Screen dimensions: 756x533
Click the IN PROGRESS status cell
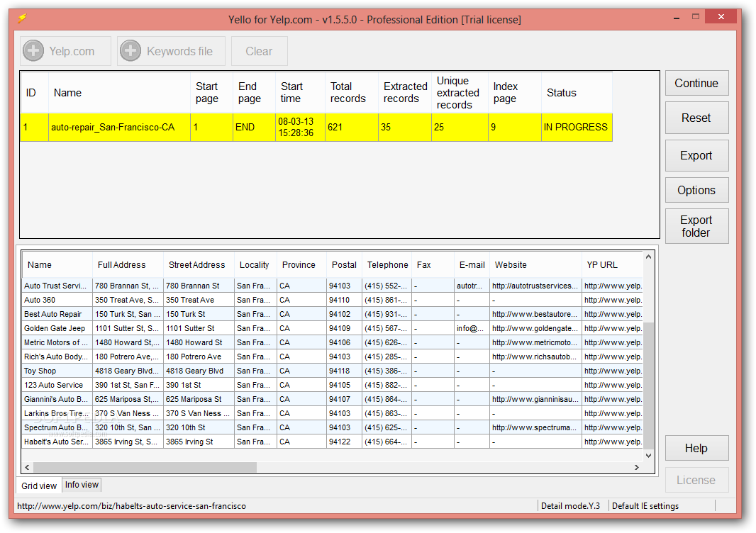click(576, 128)
